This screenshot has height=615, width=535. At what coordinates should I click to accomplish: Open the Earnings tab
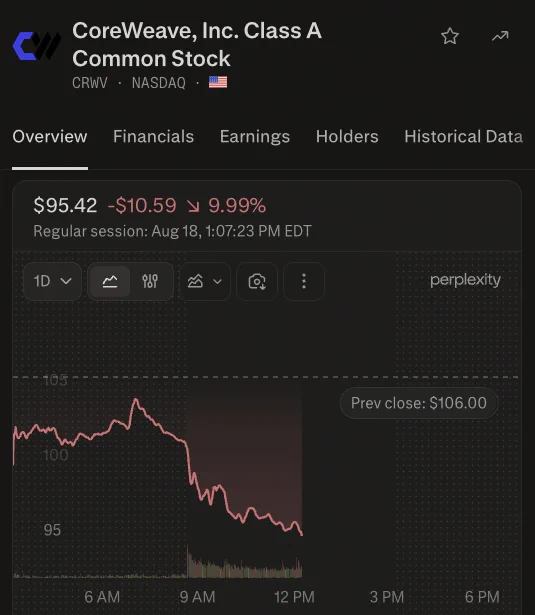[x=255, y=136]
